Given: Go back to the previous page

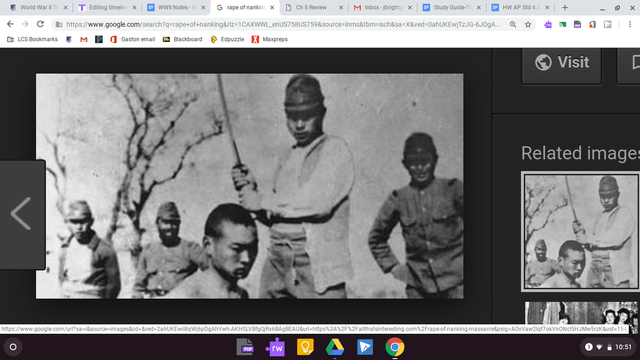Looking at the screenshot, I should (10, 24).
